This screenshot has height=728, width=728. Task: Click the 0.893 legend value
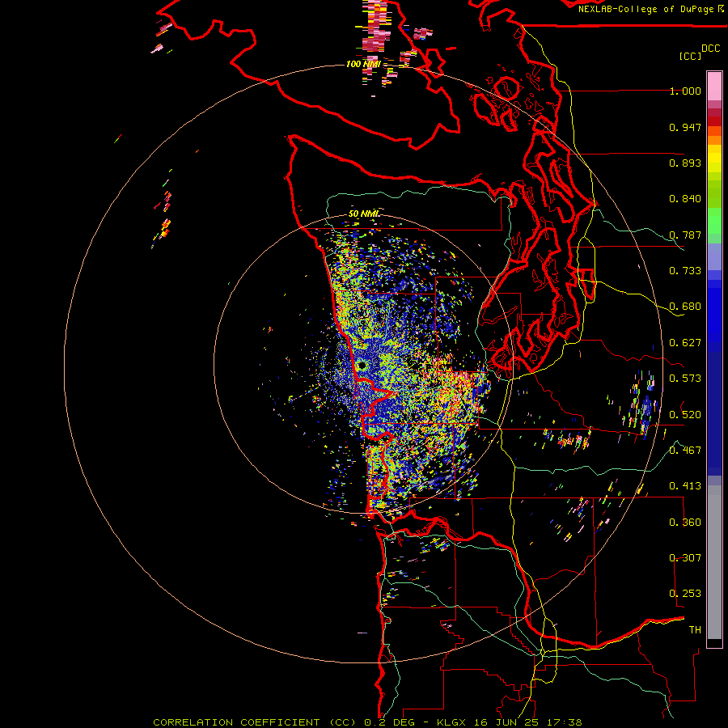pos(685,163)
